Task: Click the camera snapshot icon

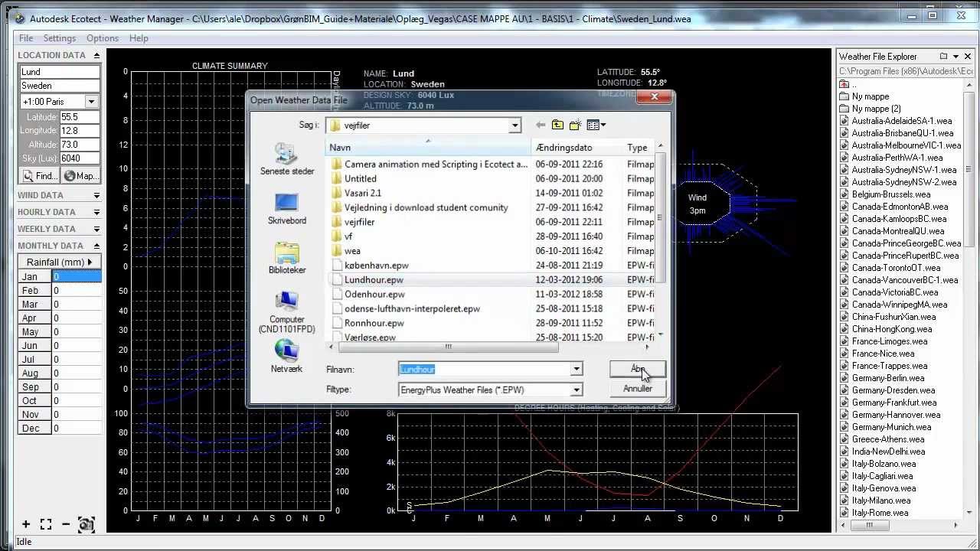Action: click(87, 524)
